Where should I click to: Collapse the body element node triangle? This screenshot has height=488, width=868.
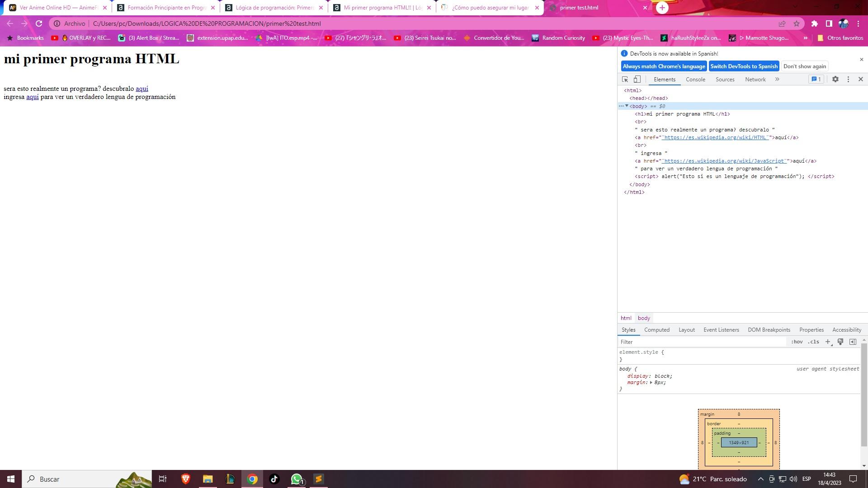pos(627,106)
